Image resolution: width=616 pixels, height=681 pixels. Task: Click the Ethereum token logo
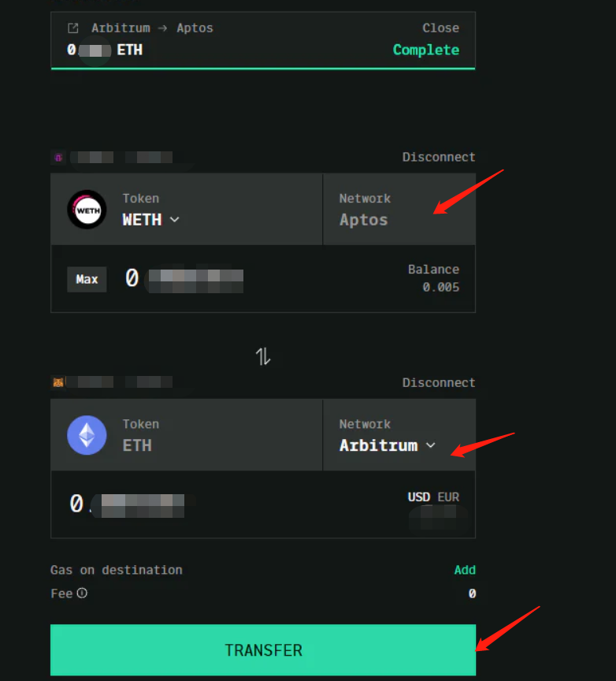tap(87, 435)
